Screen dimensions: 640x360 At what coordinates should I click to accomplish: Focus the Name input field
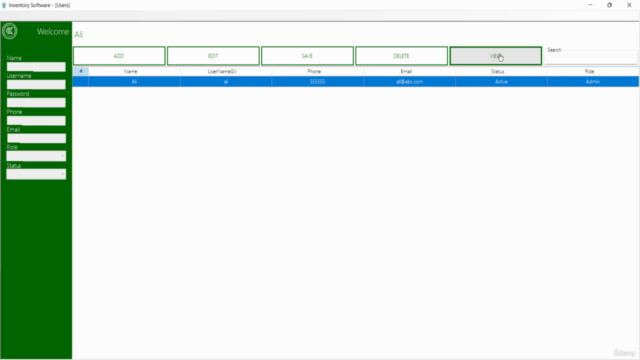36,67
